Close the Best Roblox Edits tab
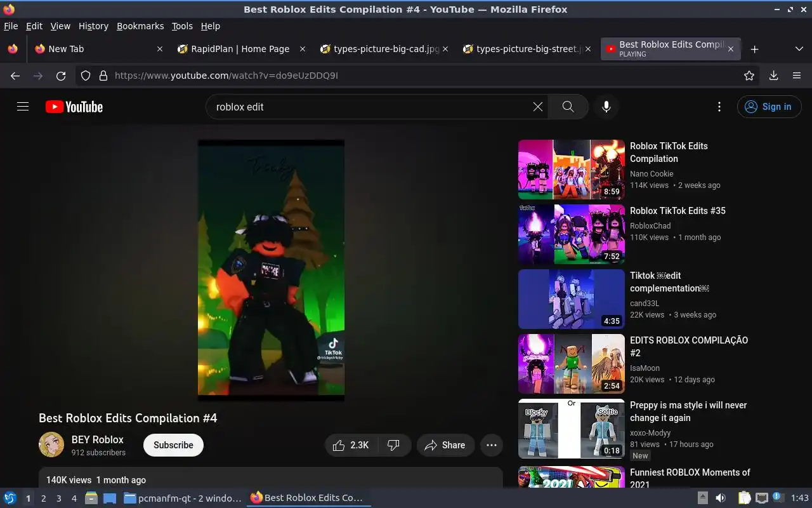 [731, 49]
